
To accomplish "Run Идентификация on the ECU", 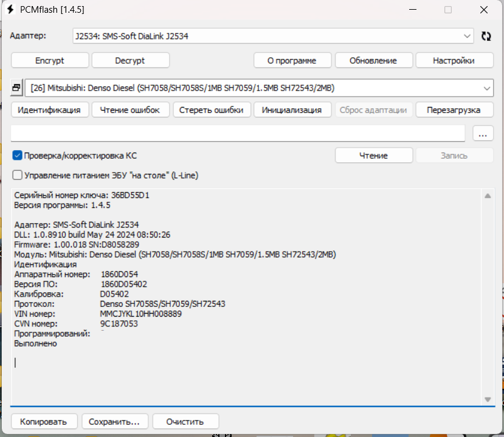I will point(49,110).
